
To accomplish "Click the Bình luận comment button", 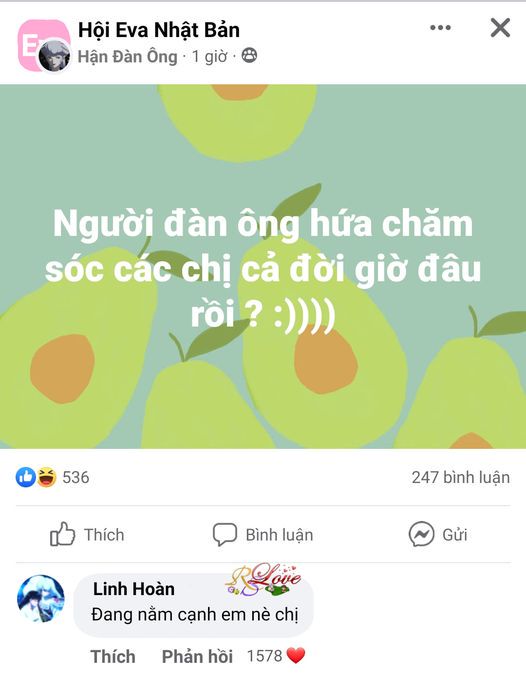I will [x=263, y=535].
